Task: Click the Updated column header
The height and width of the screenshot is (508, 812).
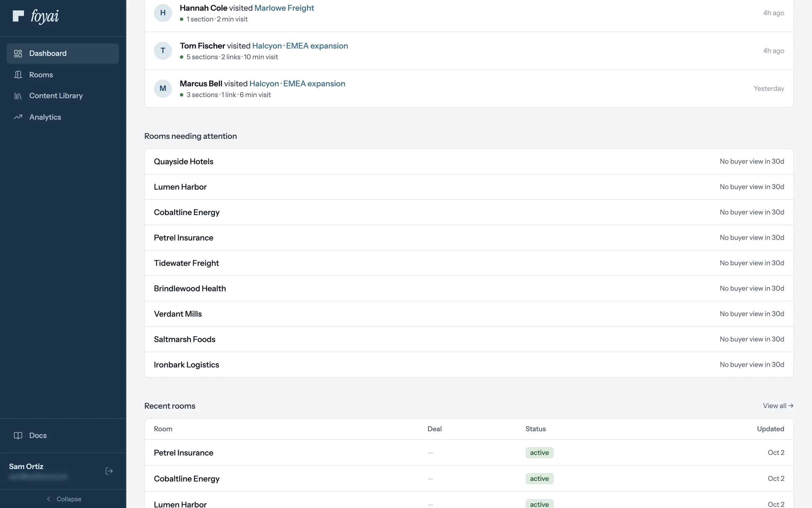Action: click(770, 429)
